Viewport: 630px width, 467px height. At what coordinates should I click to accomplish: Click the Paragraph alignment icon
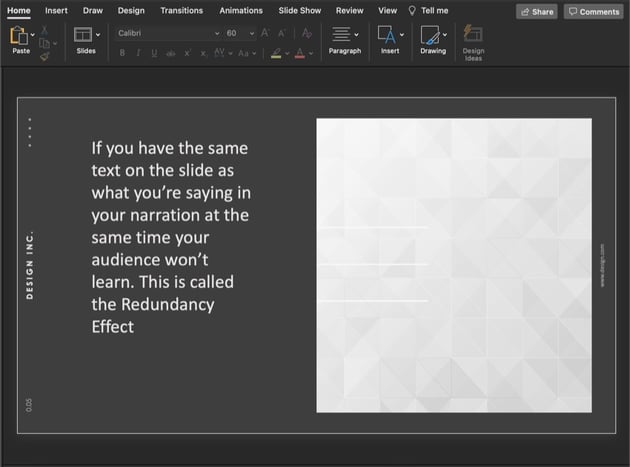tap(342, 35)
